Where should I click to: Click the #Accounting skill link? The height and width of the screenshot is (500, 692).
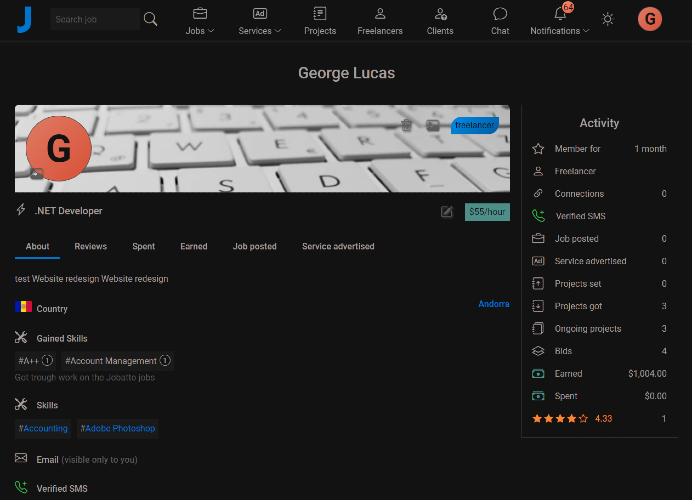coord(43,429)
